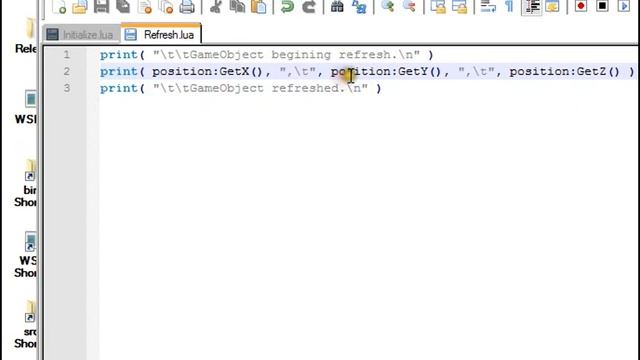640x360 pixels.
Task: Open the Replace dialog icon
Action: click(359, 7)
